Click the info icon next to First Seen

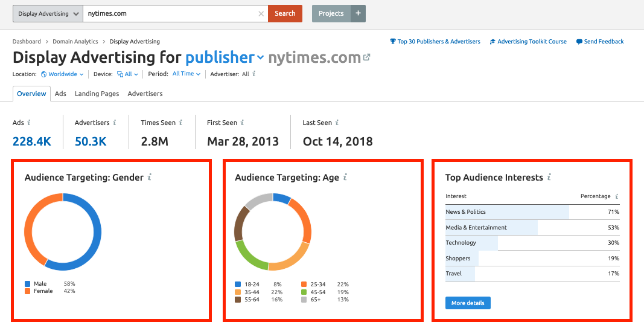click(x=242, y=123)
